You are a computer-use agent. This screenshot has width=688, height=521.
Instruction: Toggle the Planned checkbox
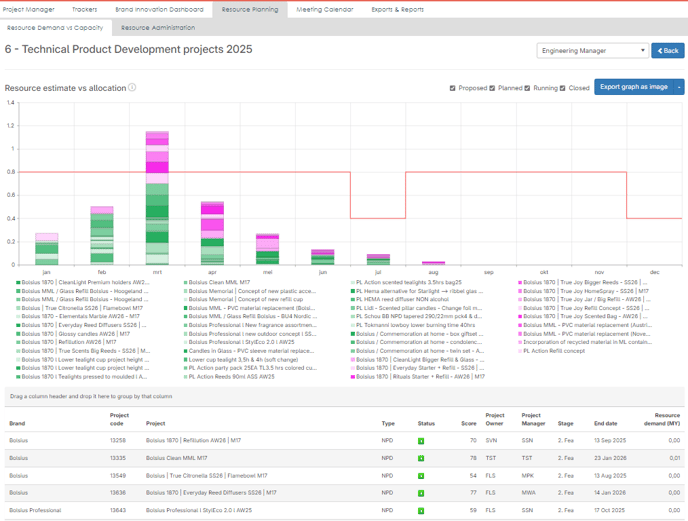[492, 88]
